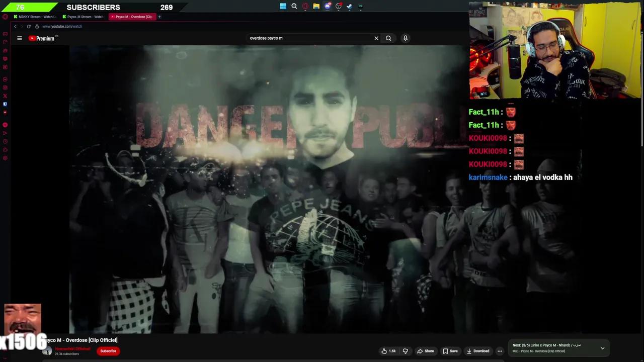Switch to the M3KKY Stream tab
Screen dimensions: 644x362
point(34,17)
